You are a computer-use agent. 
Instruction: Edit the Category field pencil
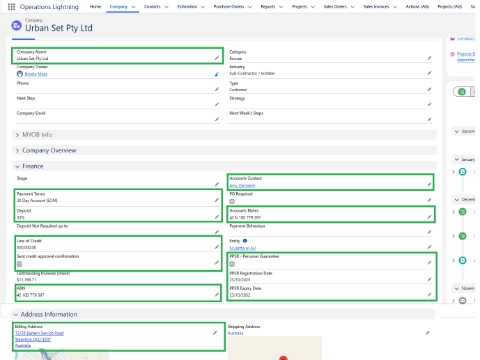tap(429, 58)
